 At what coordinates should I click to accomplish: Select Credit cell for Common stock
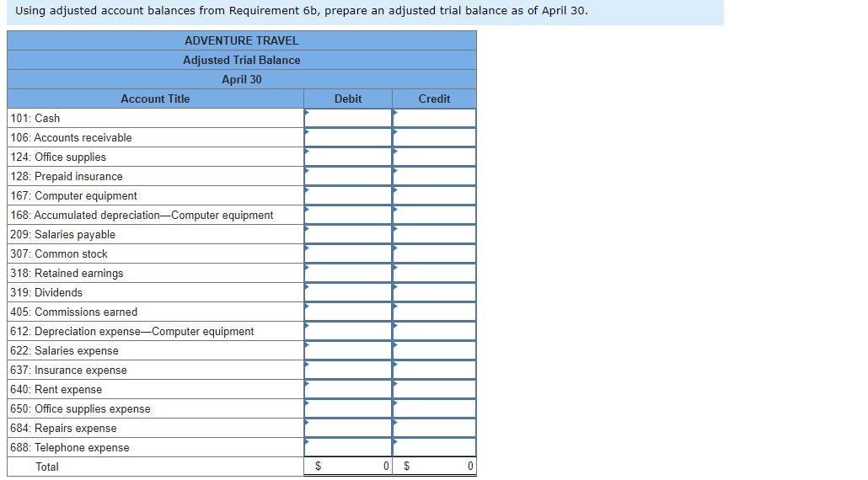coord(435,253)
